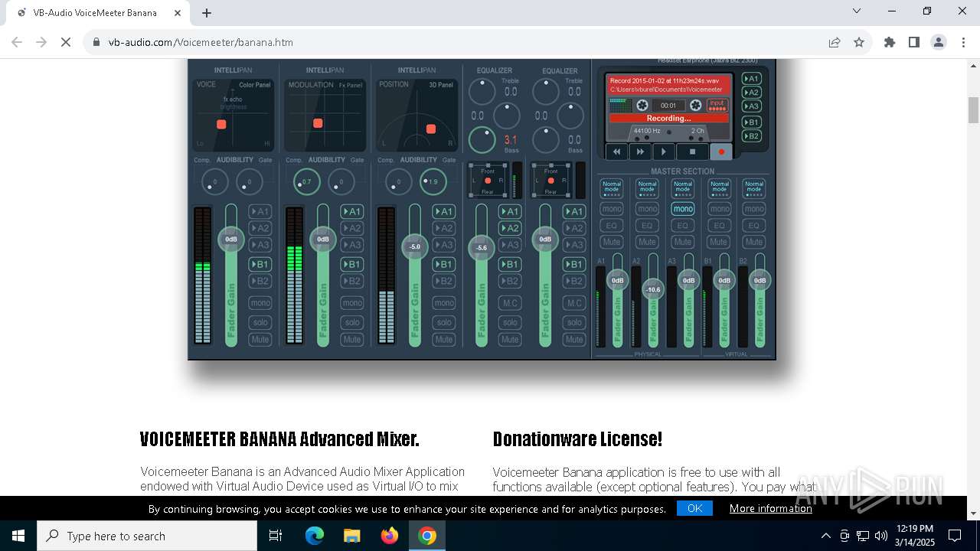The height and width of the screenshot is (551, 980).
Task: Stop loading the current page
Action: (x=66, y=42)
